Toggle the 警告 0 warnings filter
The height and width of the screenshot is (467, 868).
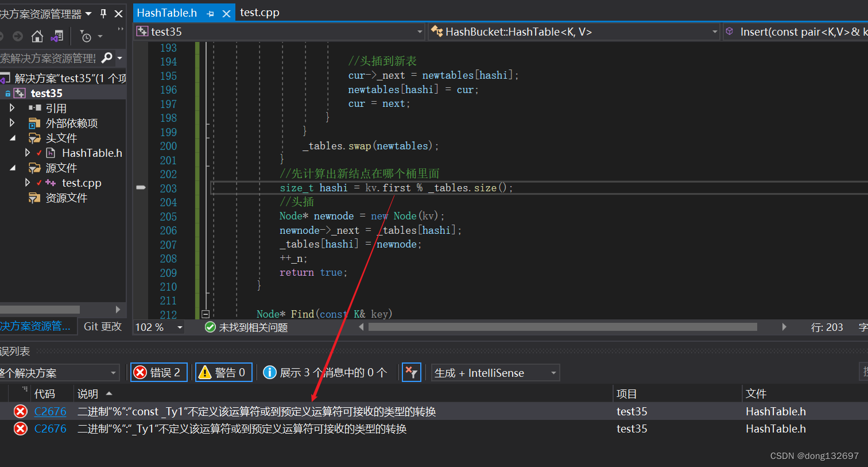pos(224,372)
